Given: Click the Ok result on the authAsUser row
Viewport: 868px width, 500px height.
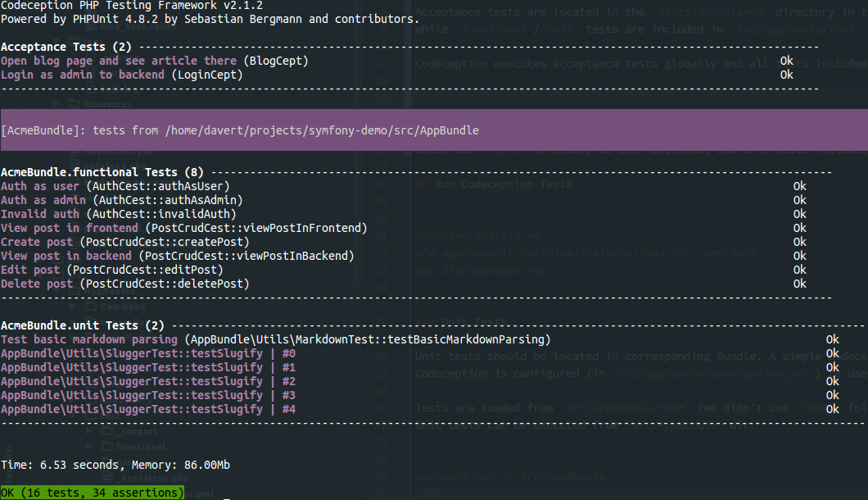Looking at the screenshot, I should pos(800,186).
